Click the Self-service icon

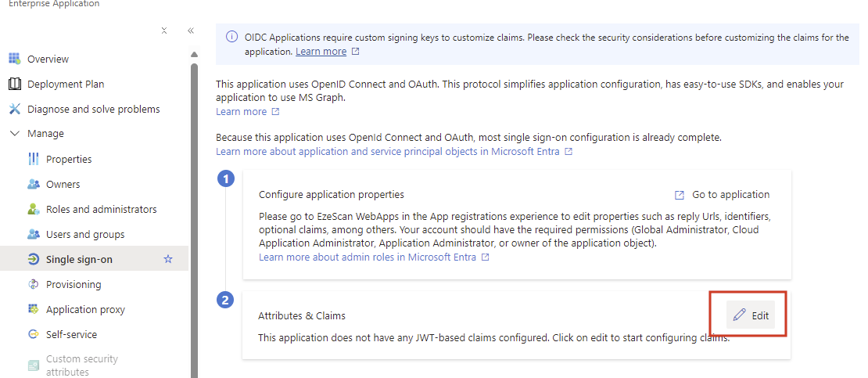tap(33, 334)
